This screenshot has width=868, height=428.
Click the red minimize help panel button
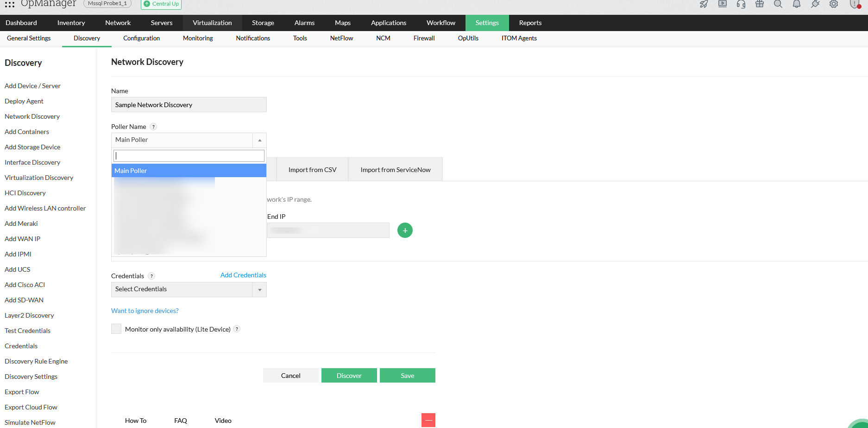point(428,420)
